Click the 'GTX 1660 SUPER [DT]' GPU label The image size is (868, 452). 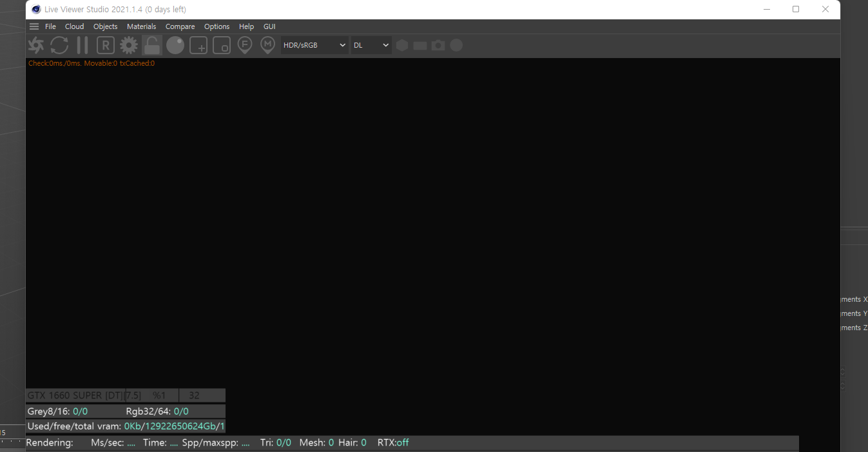[75, 395]
